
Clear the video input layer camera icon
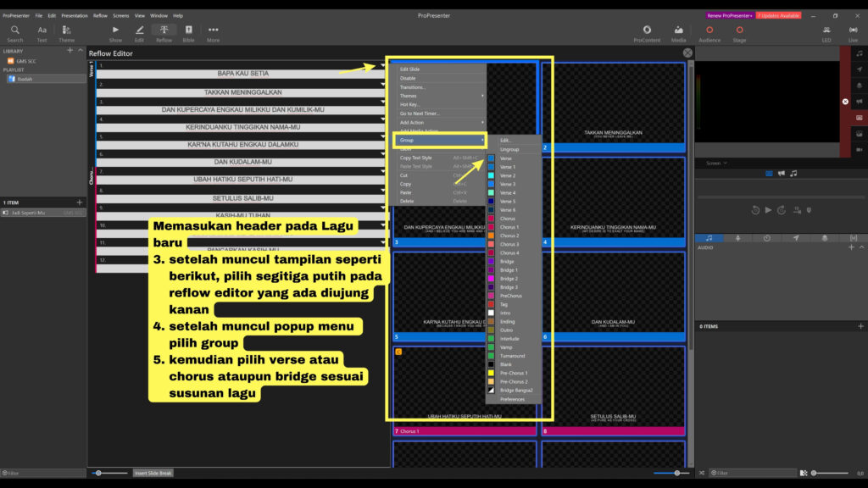tap(860, 150)
